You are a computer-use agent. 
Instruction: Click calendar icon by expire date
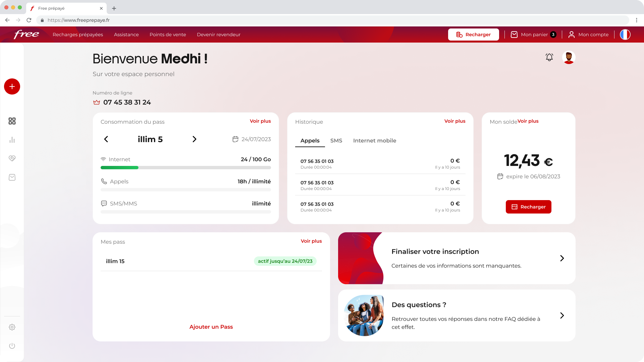pyautogui.click(x=500, y=176)
